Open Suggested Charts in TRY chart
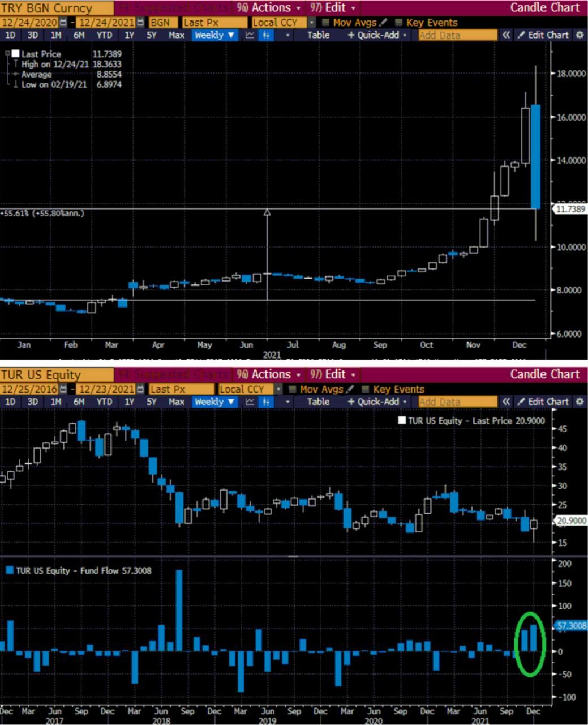This screenshot has height=725, width=588. pyautogui.click(x=173, y=8)
